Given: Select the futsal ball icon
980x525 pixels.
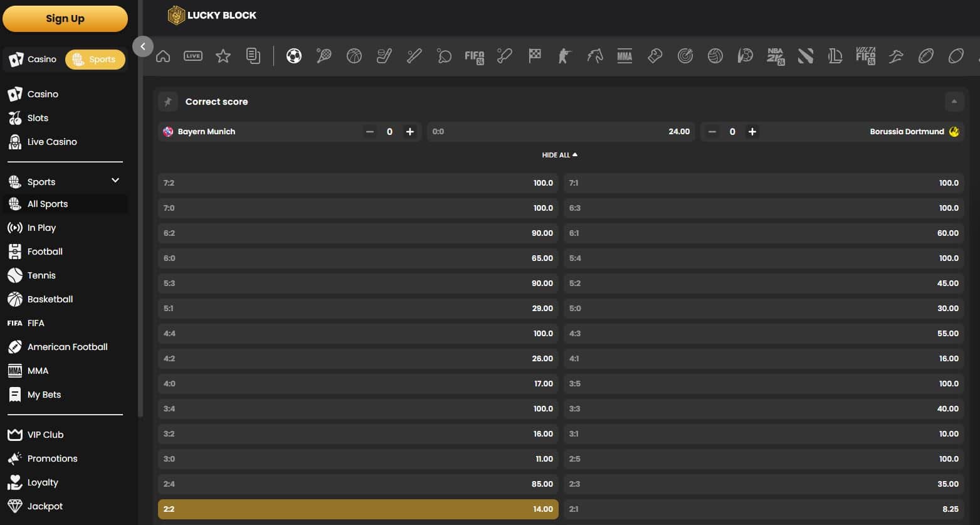Looking at the screenshot, I should click(746, 56).
